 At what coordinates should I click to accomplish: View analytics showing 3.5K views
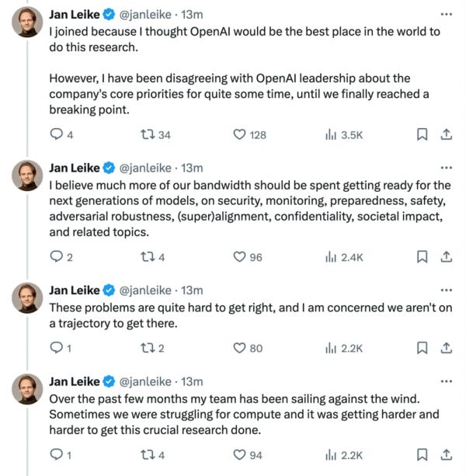(x=330, y=134)
